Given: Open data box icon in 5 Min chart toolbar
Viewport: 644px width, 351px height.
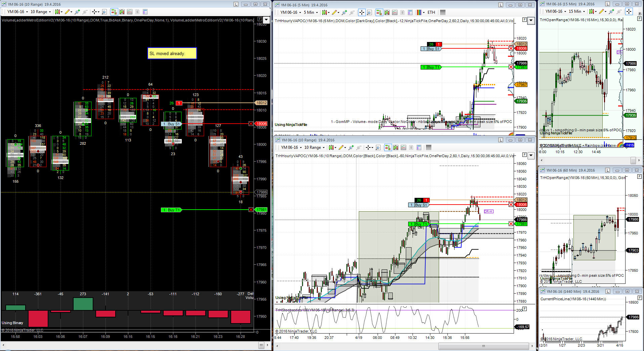Looking at the screenshot, I should point(410,12).
